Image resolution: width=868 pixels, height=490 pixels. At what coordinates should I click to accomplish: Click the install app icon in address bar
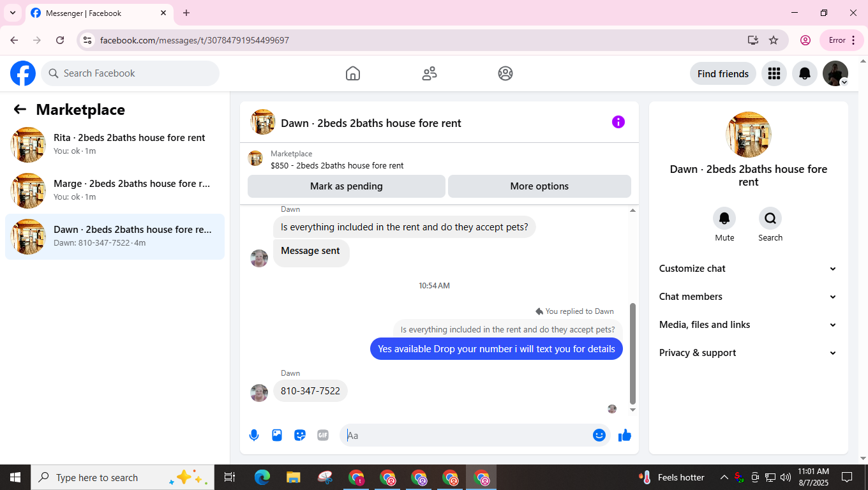coord(753,40)
